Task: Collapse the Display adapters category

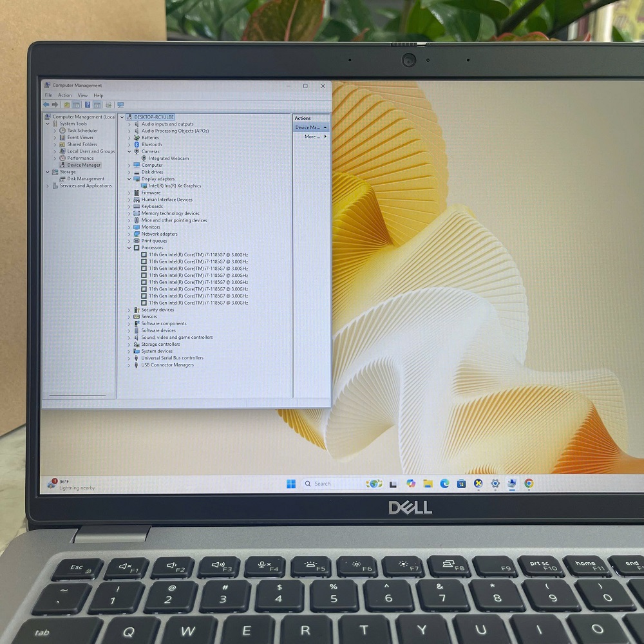Action: pyautogui.click(x=129, y=179)
